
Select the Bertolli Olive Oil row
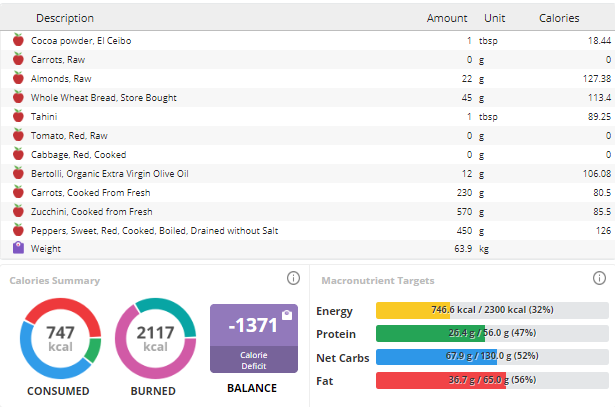308,174
